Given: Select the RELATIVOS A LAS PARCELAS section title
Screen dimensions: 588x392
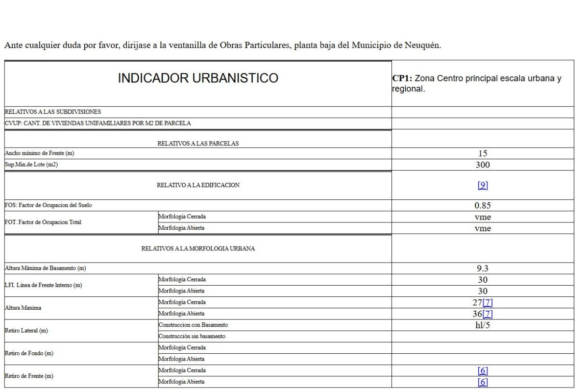Looking at the screenshot, I should coord(197,144).
